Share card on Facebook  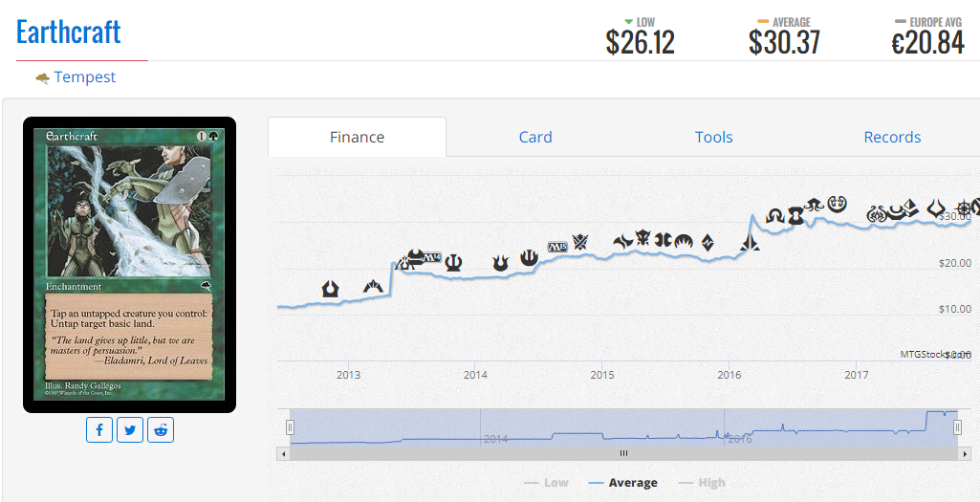tap(99, 429)
